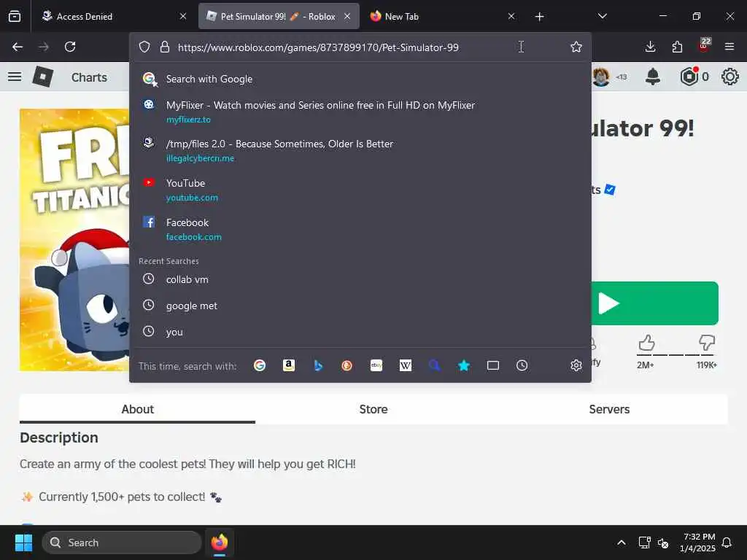Screen dimensions: 747x560
Task: Open the About tab
Action: pyautogui.click(x=137, y=409)
